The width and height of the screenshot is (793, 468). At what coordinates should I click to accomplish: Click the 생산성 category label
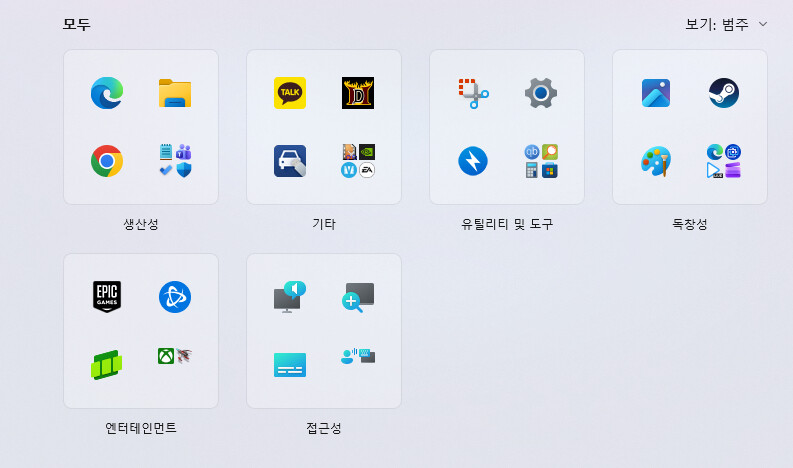[x=141, y=224]
